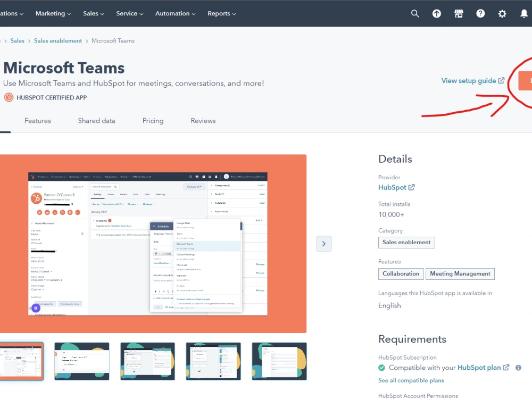Click external-link icon after HubSpot plan
532x399 pixels.
(506, 368)
